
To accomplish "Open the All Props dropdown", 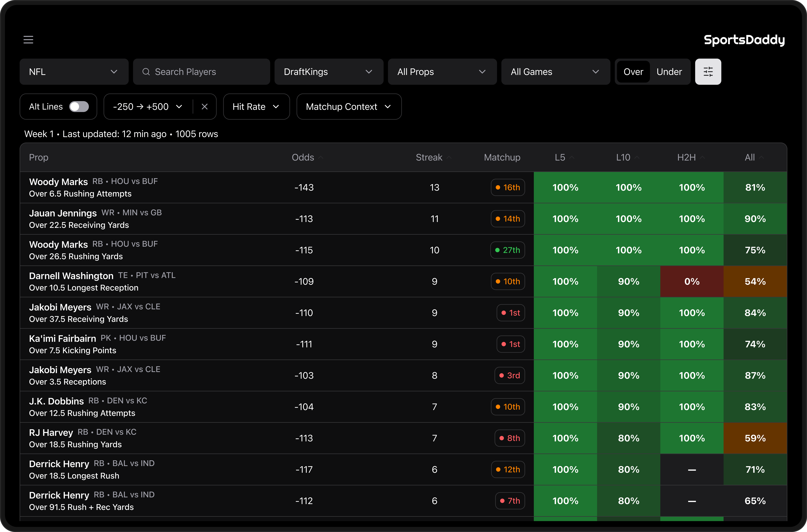I will point(442,72).
